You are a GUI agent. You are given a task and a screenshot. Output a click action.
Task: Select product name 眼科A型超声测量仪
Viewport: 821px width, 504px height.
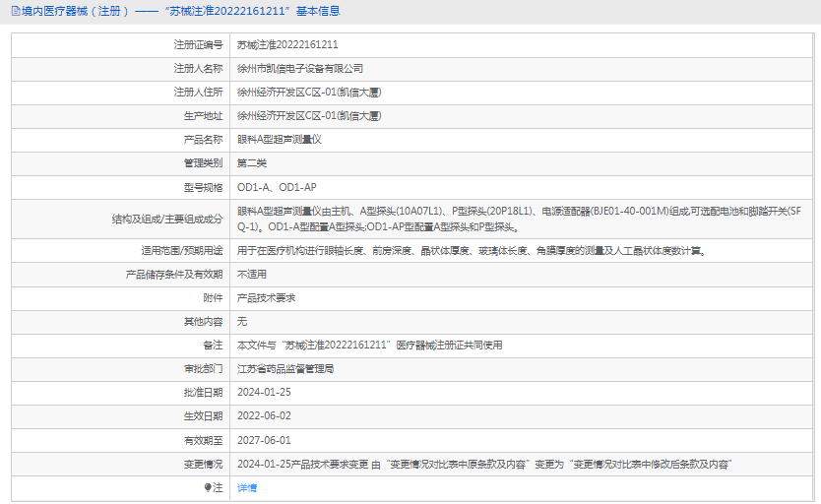(x=279, y=140)
